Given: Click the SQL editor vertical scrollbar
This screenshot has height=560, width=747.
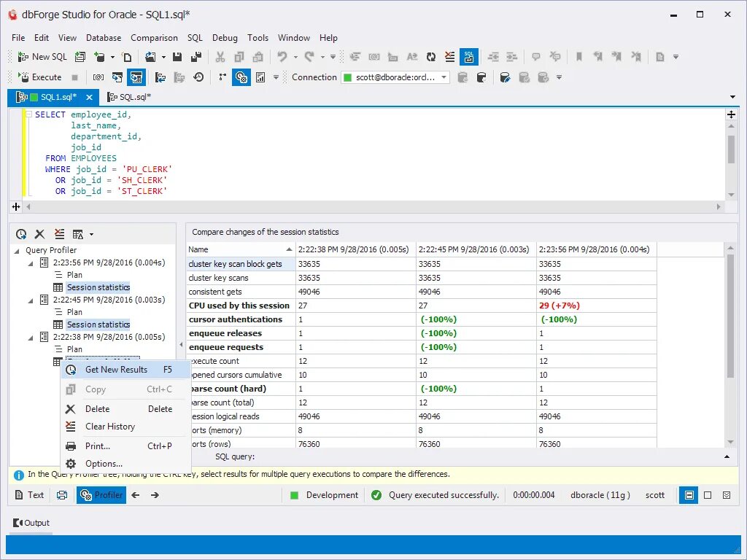Looking at the screenshot, I should coord(731,149).
